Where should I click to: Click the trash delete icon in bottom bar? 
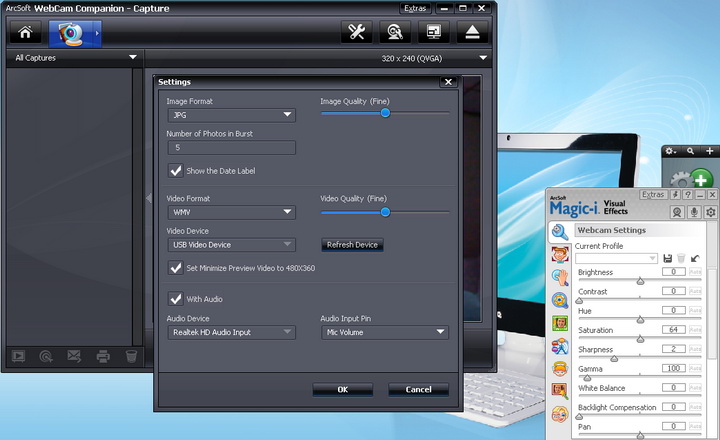click(x=131, y=356)
